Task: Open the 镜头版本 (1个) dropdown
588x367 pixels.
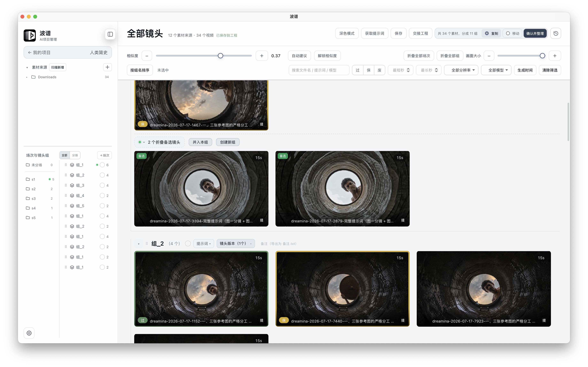Action: 236,243
